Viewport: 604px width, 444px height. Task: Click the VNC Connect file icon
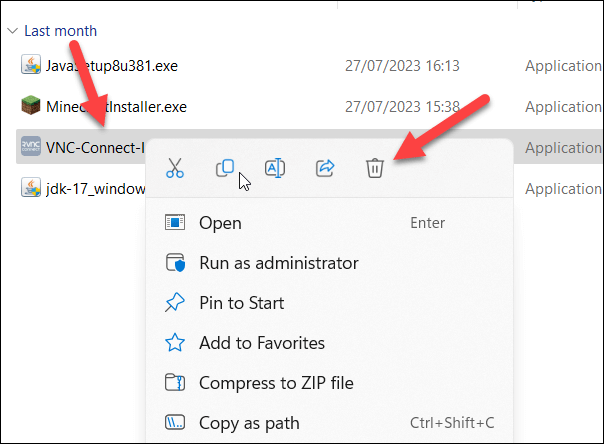tap(30, 147)
